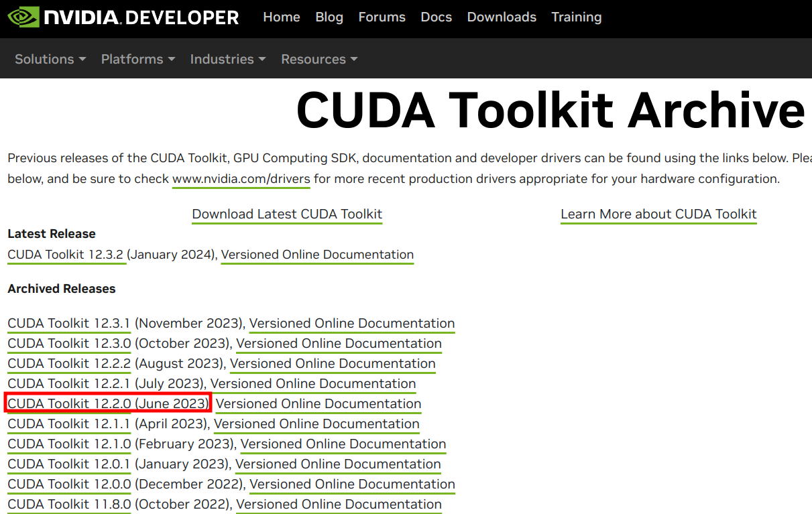
Task: Open CUDA Toolkit 12.0.0 link
Action: pos(69,485)
